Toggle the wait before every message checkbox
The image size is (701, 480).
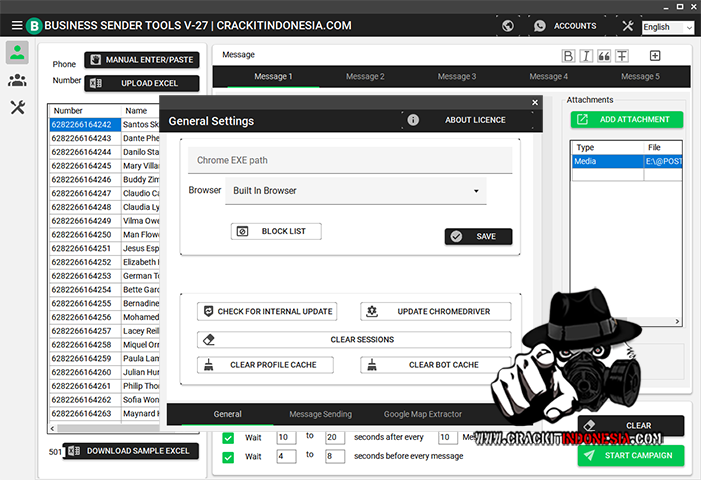tap(228, 456)
